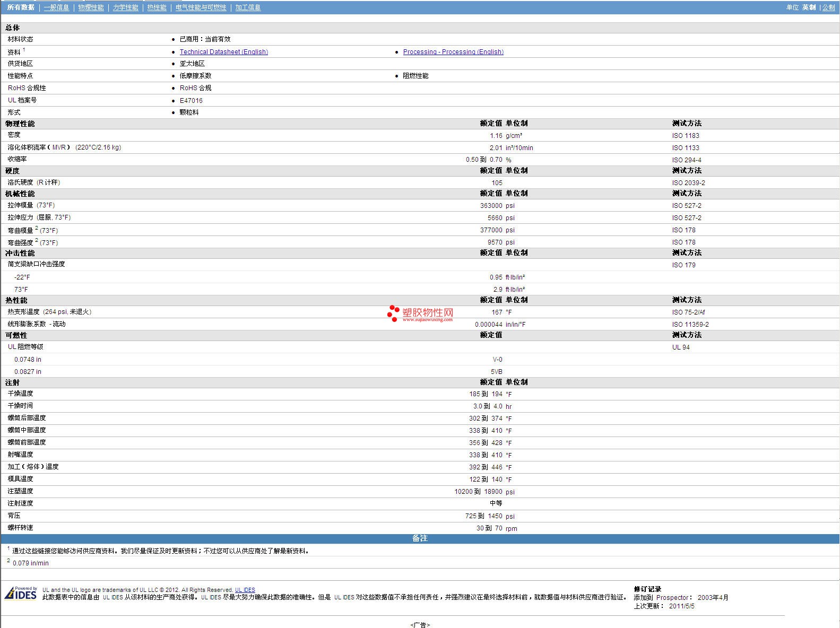
Task: Click the 螺筒前部温度 row label
Action: tap(27, 442)
